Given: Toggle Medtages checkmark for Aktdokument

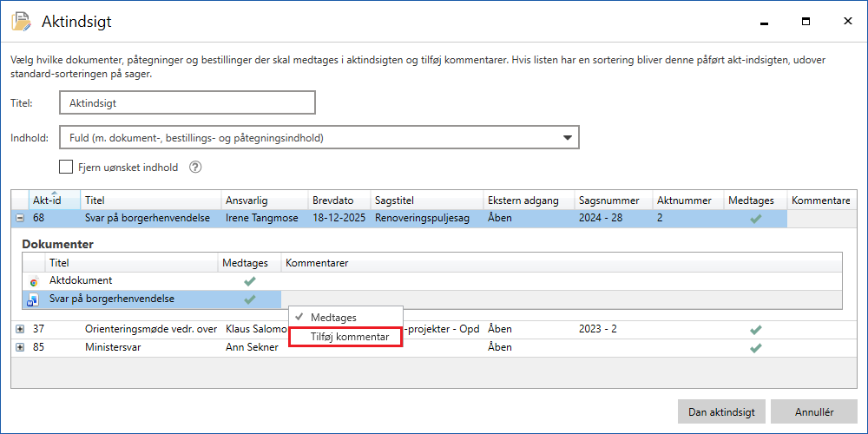Looking at the screenshot, I should 250,281.
